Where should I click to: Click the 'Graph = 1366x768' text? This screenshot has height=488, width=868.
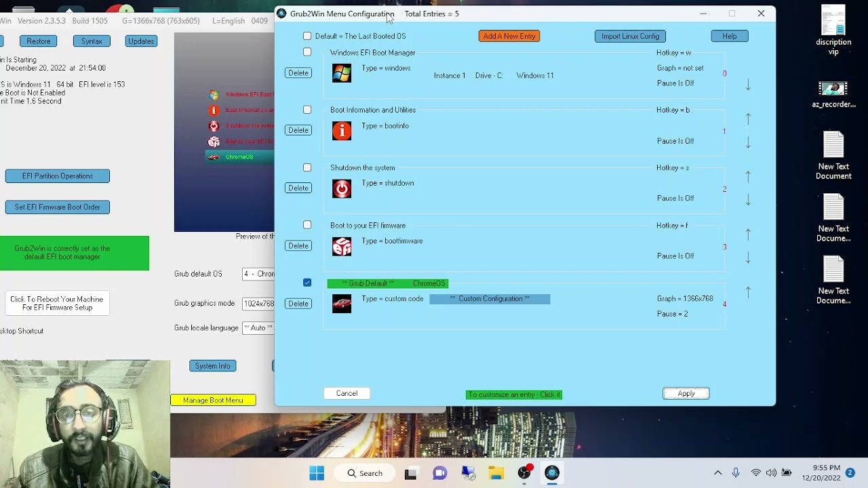click(685, 299)
